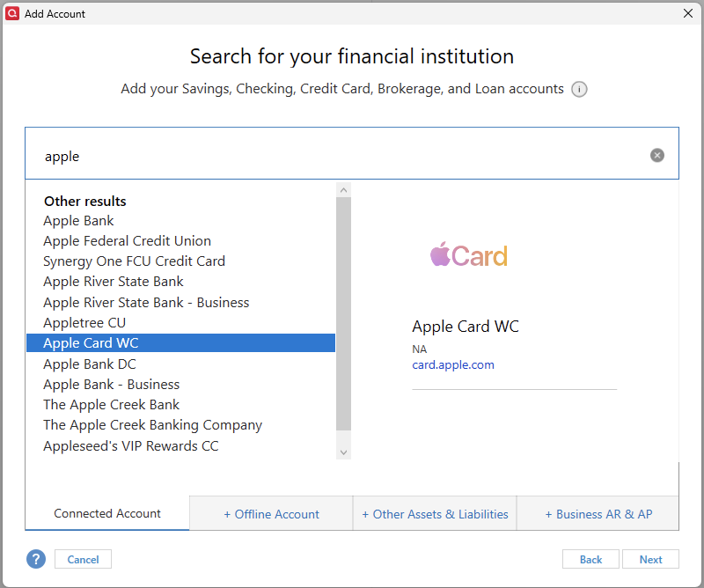Select Appletree CU in results
Screen dimensions: 704x588
click(180, 322)
